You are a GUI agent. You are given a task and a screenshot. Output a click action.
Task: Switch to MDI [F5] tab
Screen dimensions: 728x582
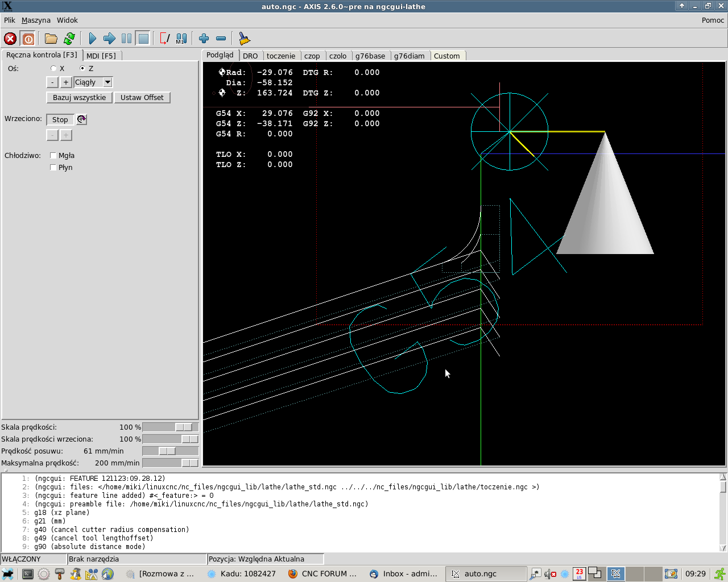(101, 56)
